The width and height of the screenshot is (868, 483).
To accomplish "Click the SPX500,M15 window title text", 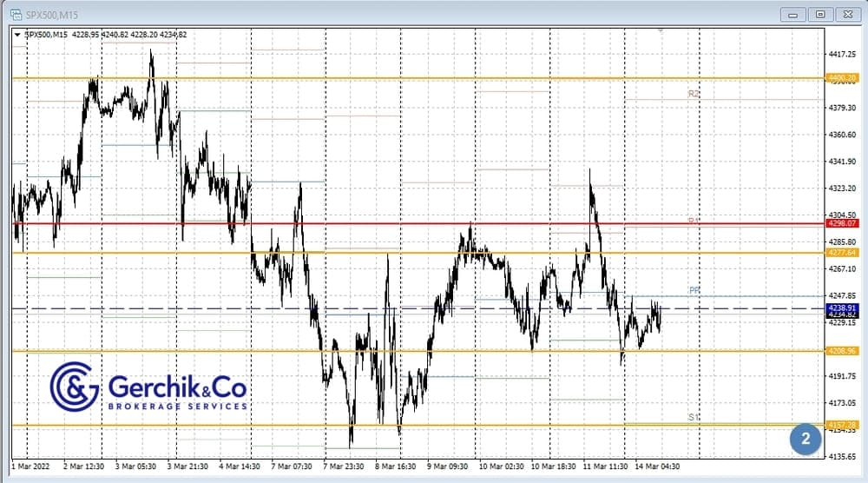I will 52,13.
